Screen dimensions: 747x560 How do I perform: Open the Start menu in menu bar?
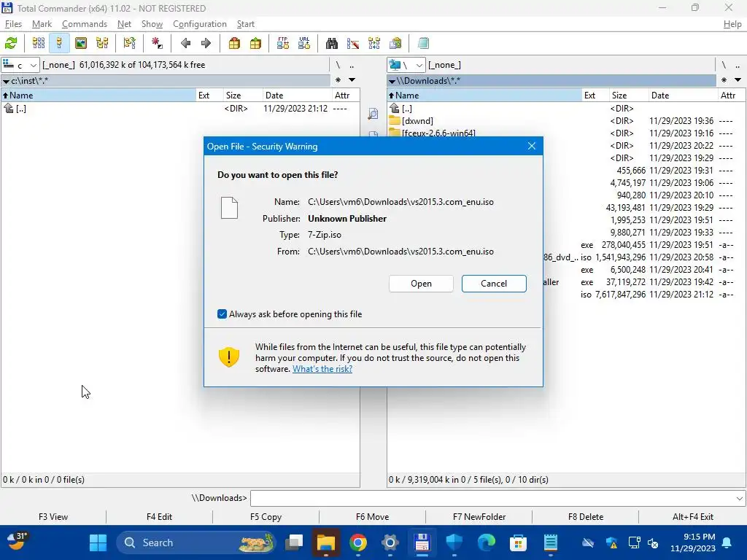[245, 24]
